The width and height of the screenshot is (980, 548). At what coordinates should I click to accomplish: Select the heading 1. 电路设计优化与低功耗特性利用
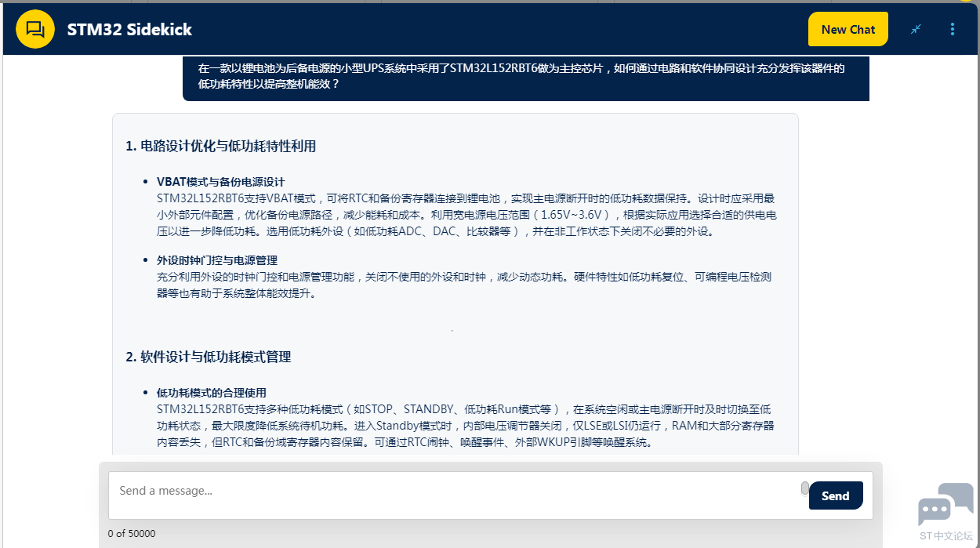(221, 146)
